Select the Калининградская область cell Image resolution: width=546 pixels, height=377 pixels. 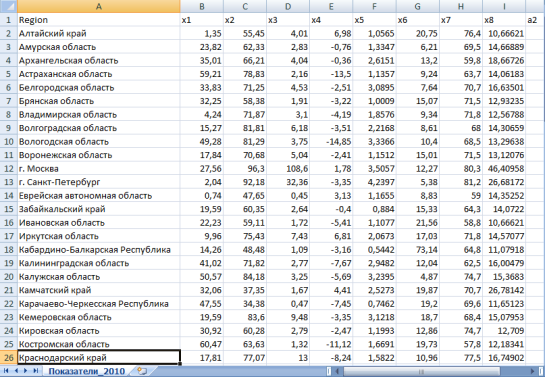click(99, 263)
